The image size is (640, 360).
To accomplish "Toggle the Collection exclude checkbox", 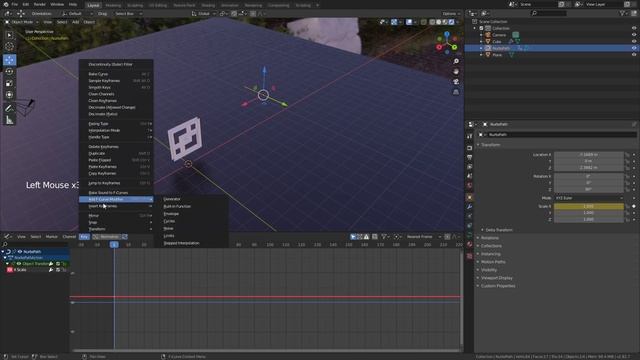I will coord(481,28).
